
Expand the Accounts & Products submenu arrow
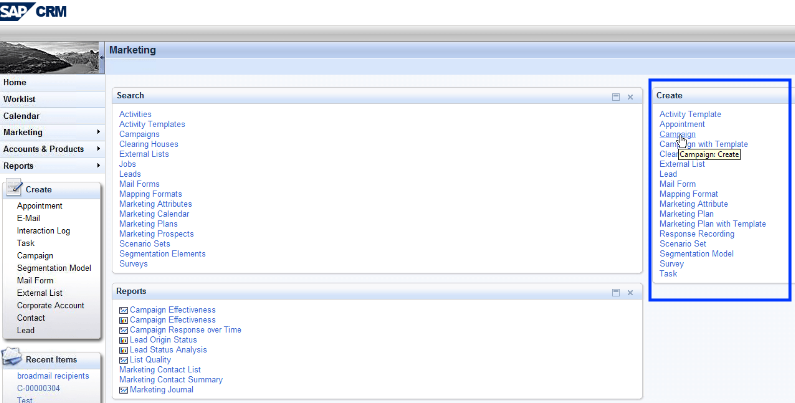98,149
